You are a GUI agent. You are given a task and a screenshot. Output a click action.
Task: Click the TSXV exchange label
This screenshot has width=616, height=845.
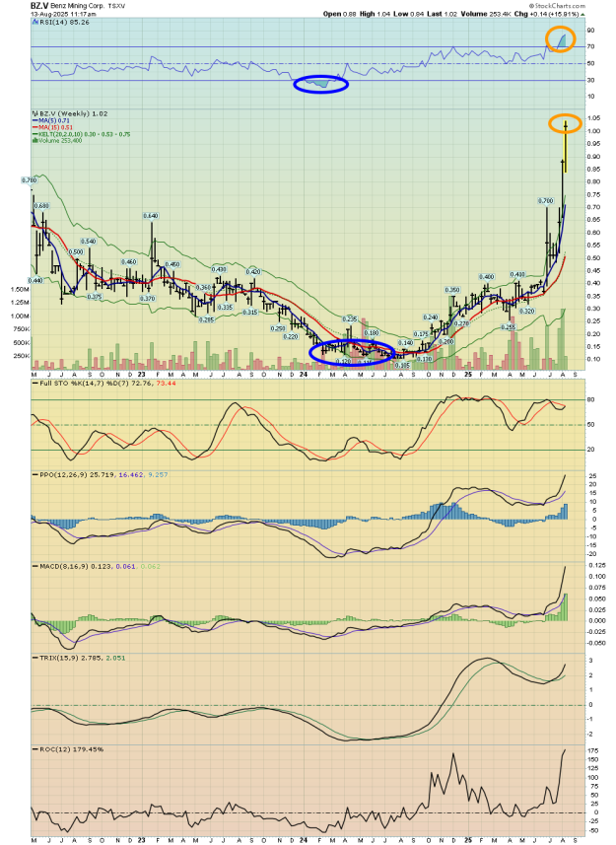pos(117,5)
